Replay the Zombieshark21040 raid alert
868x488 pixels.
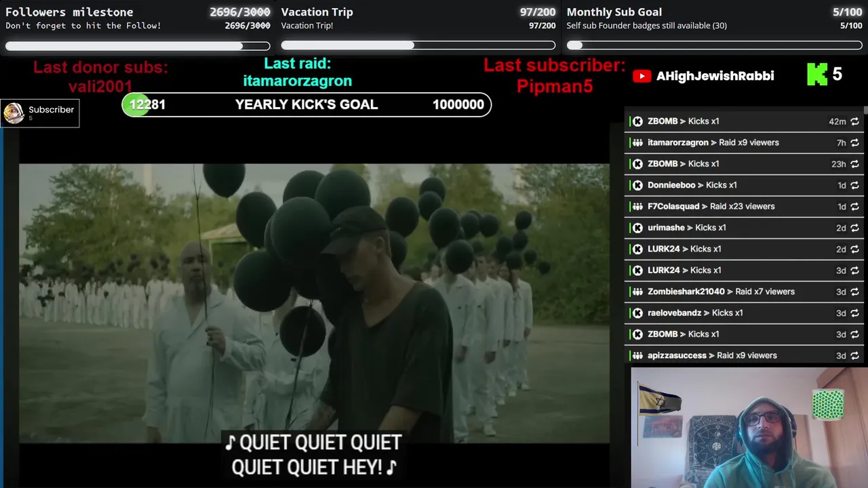[x=854, y=291]
